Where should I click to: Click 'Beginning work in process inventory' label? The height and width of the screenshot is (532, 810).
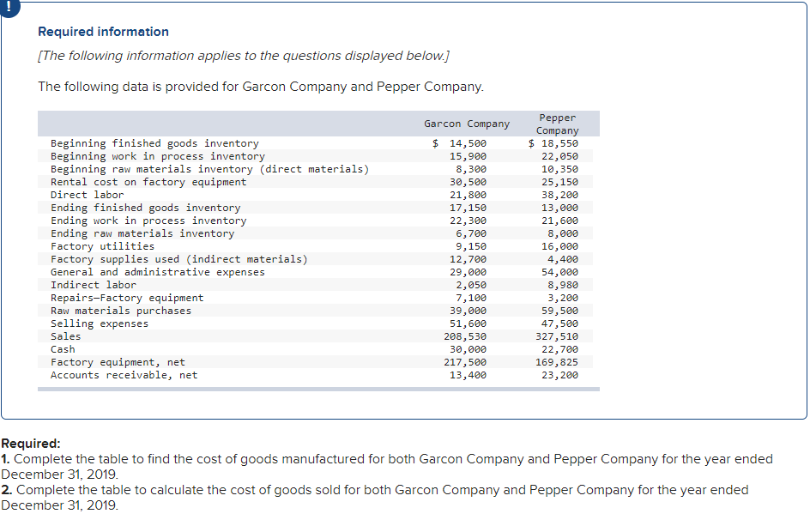pos(158,156)
